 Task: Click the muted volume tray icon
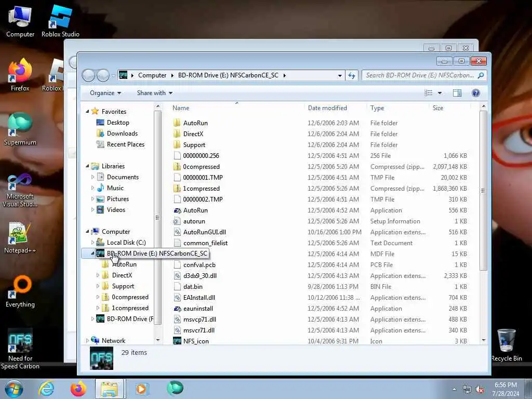[480, 390]
